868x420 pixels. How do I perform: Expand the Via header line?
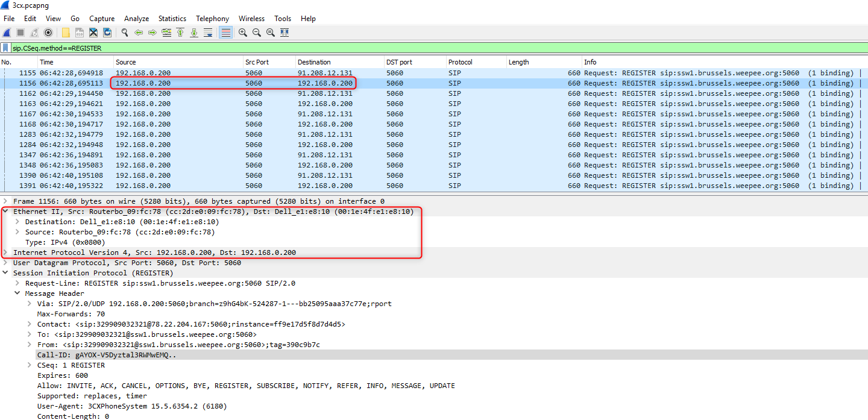30,304
